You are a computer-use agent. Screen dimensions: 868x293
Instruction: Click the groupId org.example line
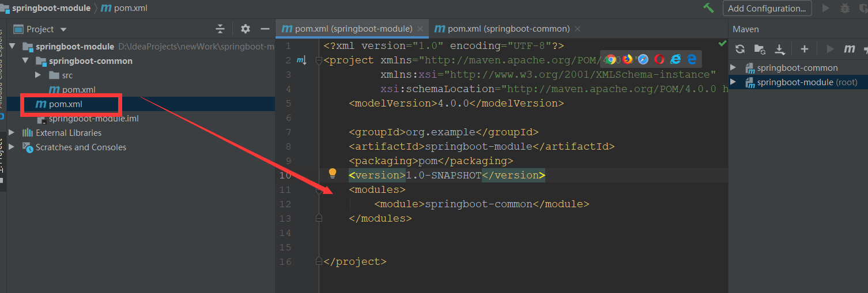[444, 132]
